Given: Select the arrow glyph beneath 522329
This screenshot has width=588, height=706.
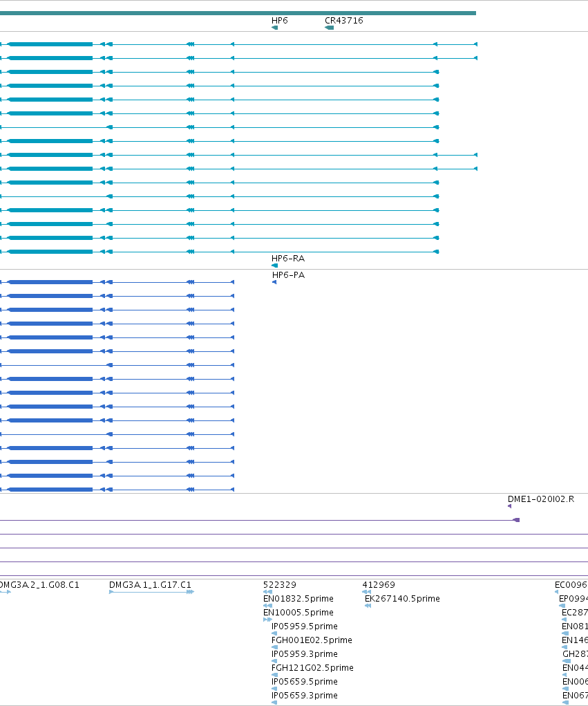Looking at the screenshot, I should [267, 592].
